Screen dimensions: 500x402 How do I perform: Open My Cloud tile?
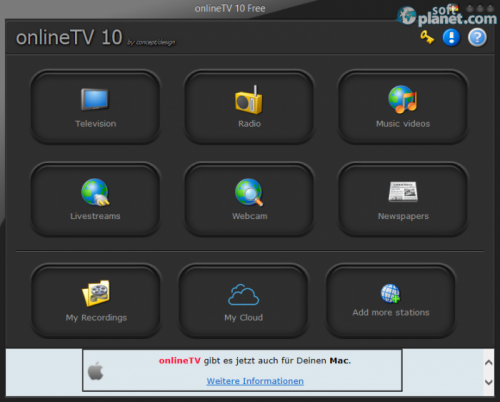(243, 301)
